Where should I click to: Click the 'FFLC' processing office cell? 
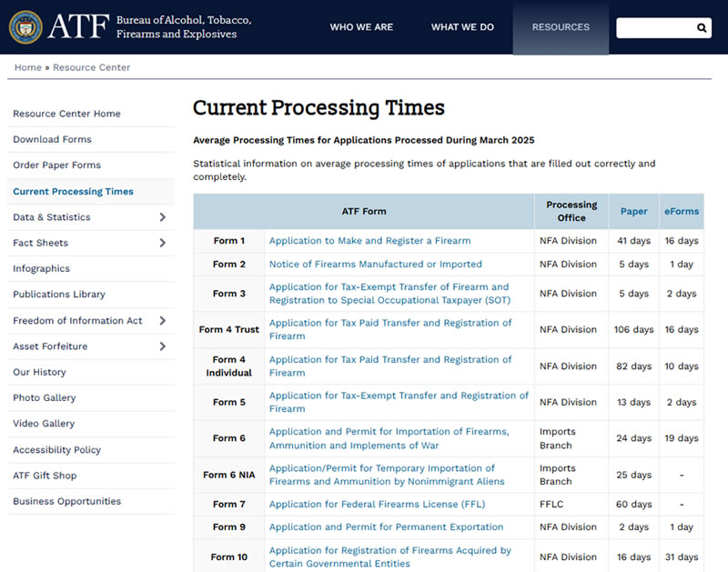(x=551, y=505)
